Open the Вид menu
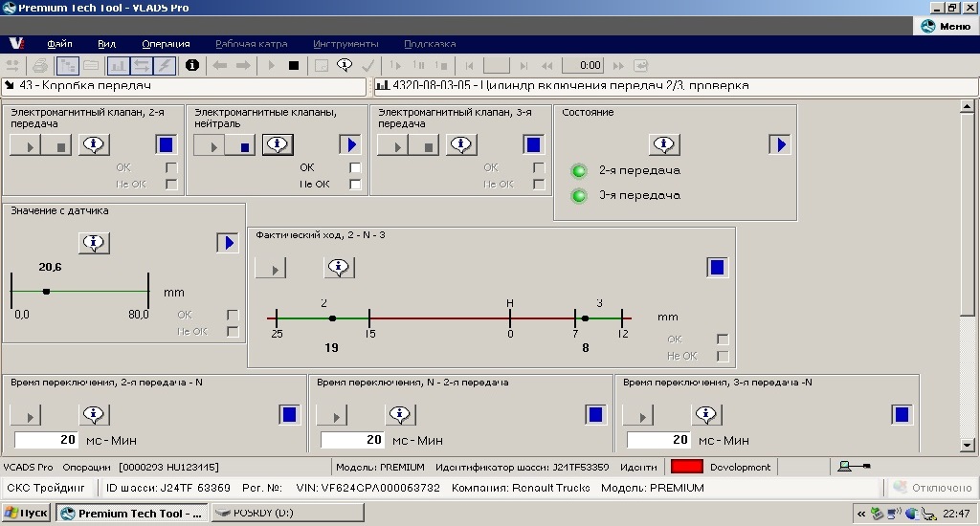Viewport: 980px width, 526px height. pos(106,44)
